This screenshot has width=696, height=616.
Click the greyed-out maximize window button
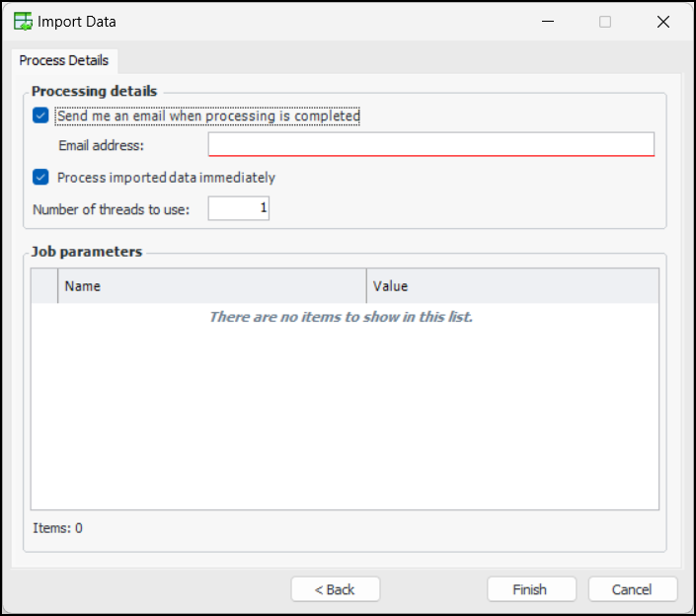605,21
